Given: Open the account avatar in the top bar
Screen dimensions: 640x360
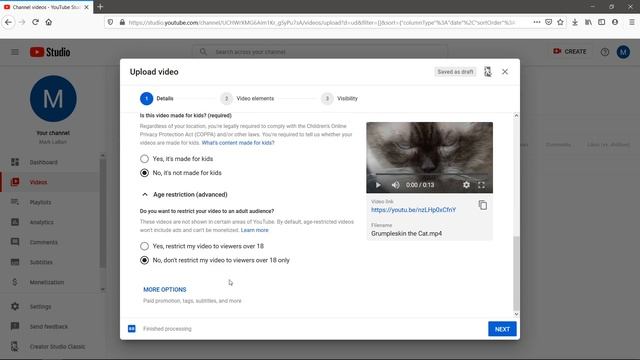Looking at the screenshot, I should pyautogui.click(x=623, y=52).
